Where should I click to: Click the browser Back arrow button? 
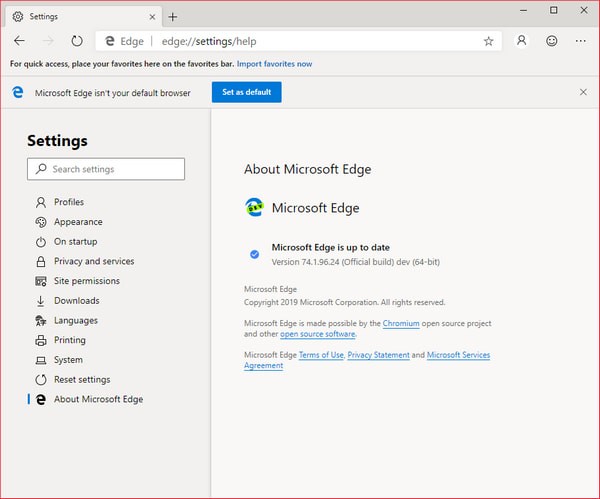20,41
